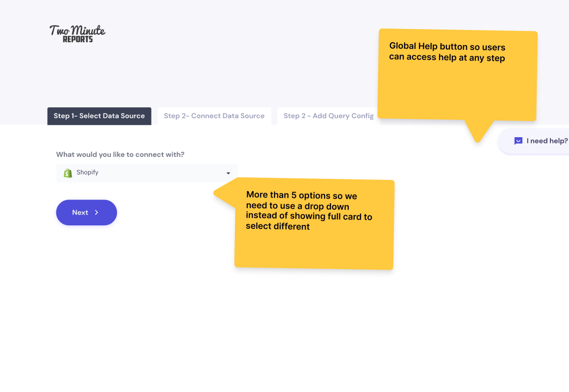Go to Step 2 - Add Query Config tab

coord(329,116)
